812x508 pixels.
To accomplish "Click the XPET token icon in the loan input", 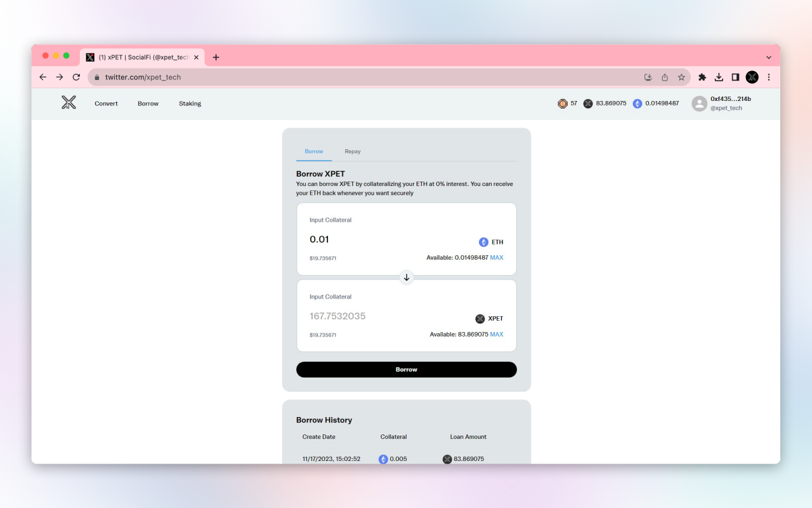I will (x=480, y=318).
